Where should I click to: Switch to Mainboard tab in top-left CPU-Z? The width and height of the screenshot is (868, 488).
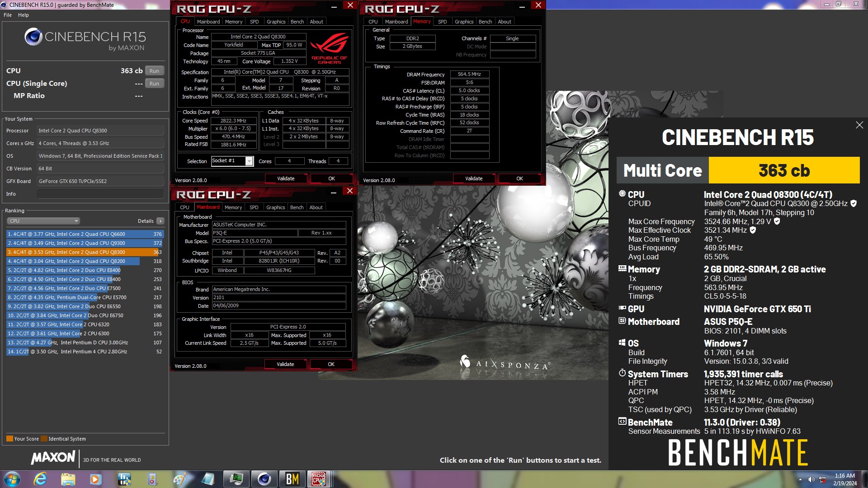point(208,22)
